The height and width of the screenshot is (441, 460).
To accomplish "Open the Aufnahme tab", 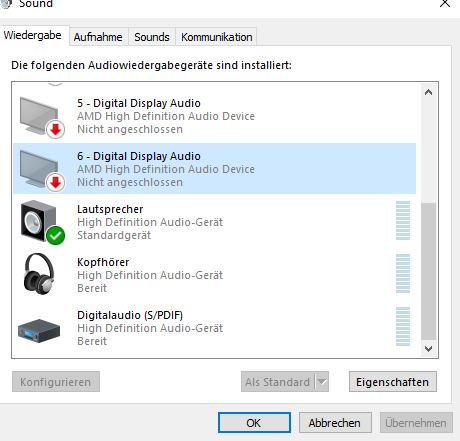I will [x=98, y=37].
